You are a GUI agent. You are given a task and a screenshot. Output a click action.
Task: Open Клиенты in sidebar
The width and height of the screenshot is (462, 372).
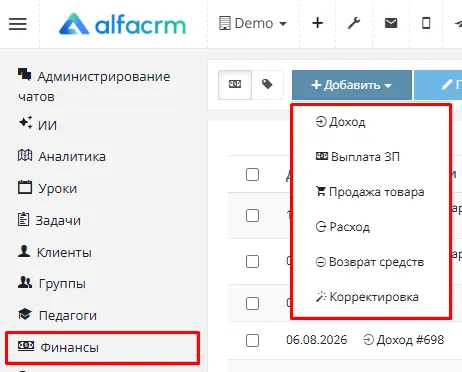point(54,252)
